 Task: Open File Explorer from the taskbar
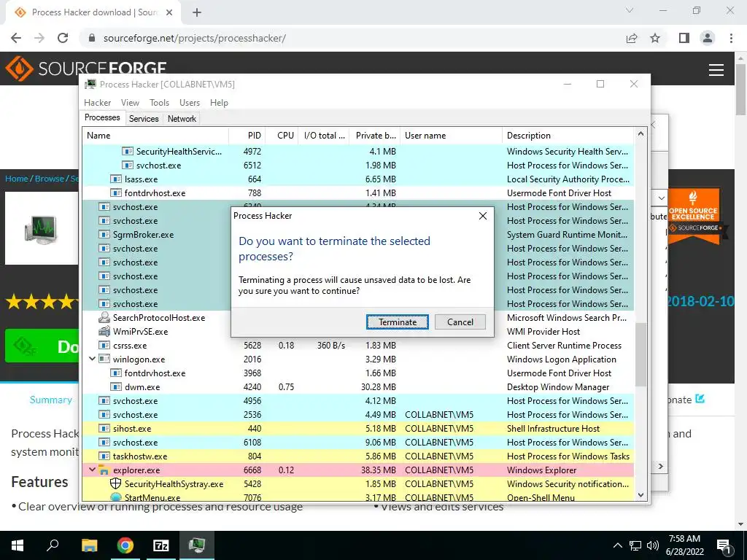[x=89, y=545]
